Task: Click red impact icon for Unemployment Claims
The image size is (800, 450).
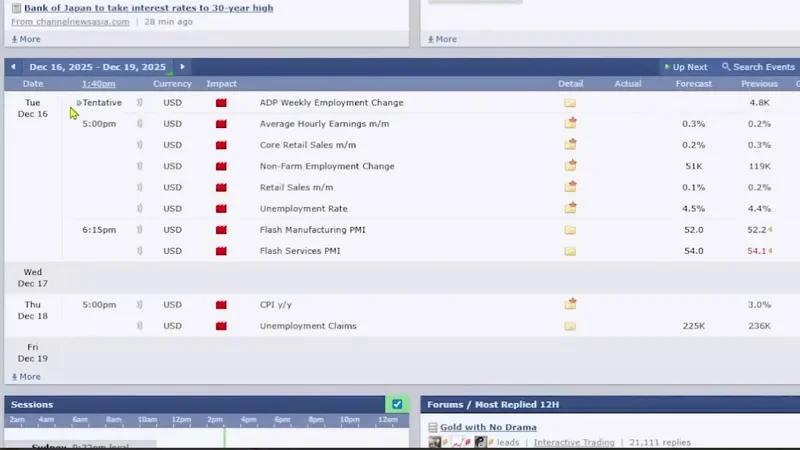Action: click(221, 326)
